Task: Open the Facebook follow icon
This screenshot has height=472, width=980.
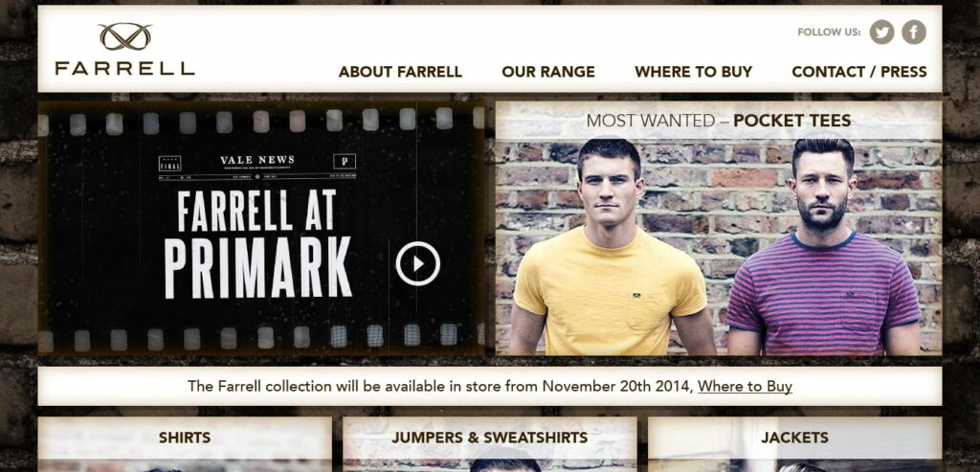Action: [x=913, y=32]
